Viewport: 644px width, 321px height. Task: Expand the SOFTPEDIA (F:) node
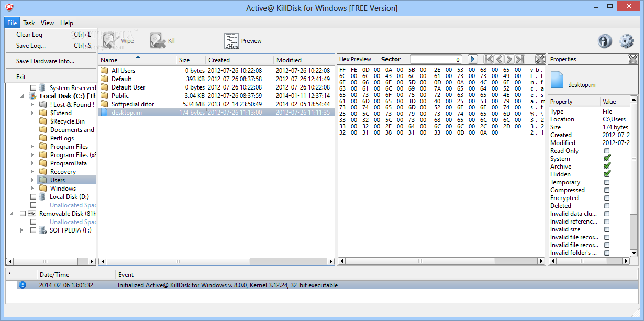(x=21, y=230)
